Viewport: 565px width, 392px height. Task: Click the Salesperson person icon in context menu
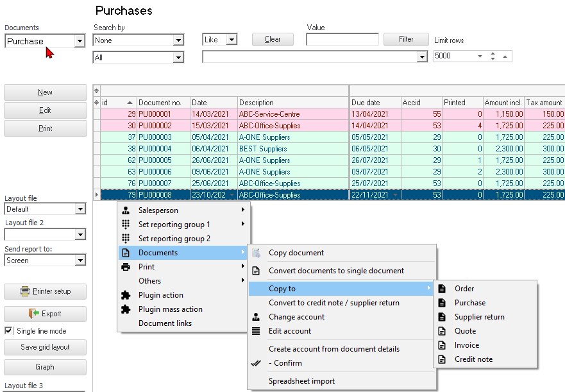(x=126, y=210)
